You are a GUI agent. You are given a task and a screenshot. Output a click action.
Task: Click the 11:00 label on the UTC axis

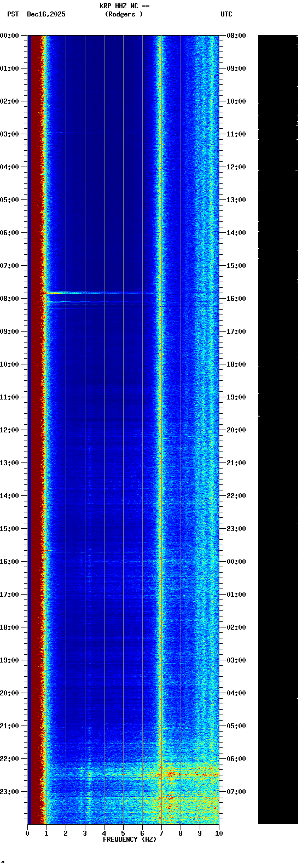click(236, 134)
